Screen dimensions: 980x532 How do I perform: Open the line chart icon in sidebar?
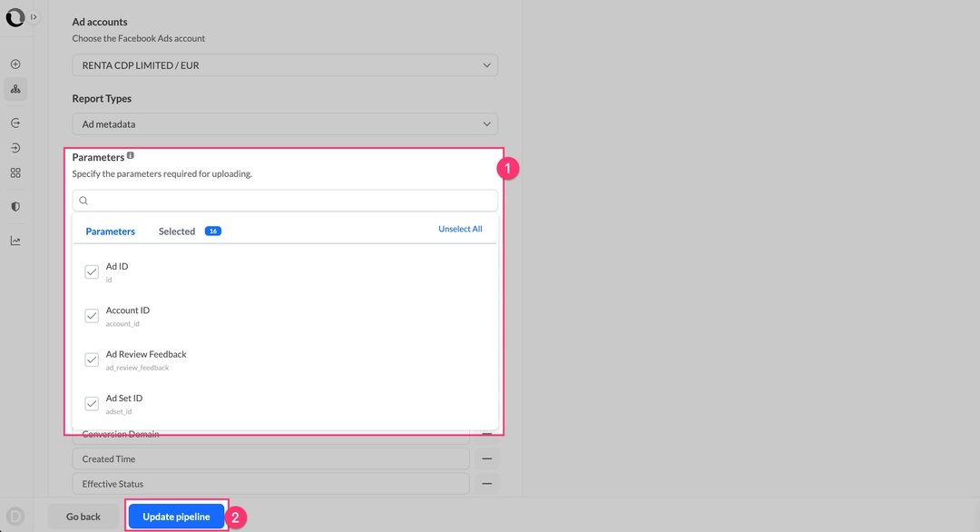(x=15, y=241)
